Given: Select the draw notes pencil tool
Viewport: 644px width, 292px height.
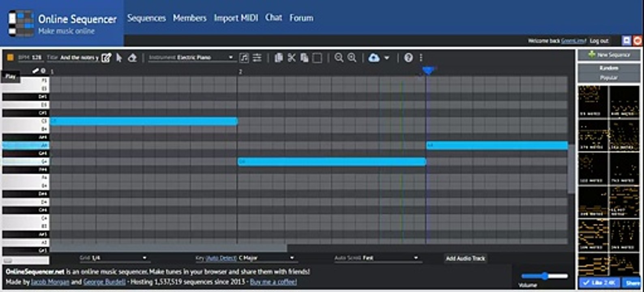Looking at the screenshot, I should click(106, 58).
